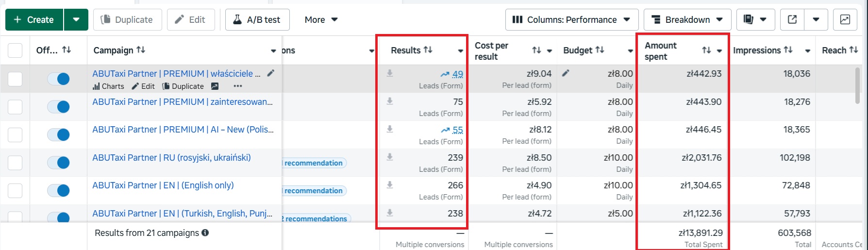Image resolution: width=868 pixels, height=250 pixels.
Task: Open dropdown arrow next to Create button
Action: 76,19
